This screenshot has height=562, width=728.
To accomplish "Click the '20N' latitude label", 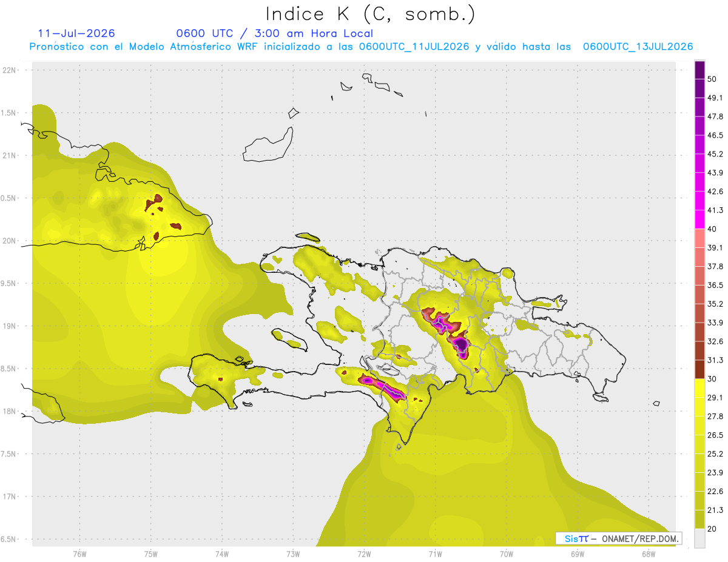I will 10,241.
